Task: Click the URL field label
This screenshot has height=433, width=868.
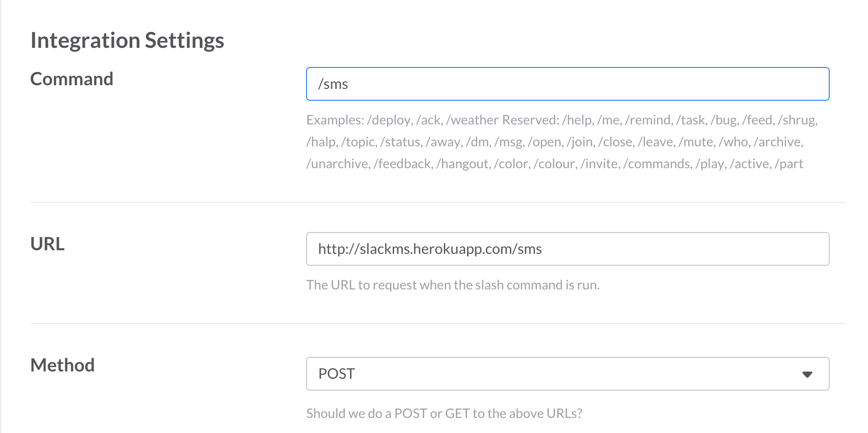Action: [47, 244]
